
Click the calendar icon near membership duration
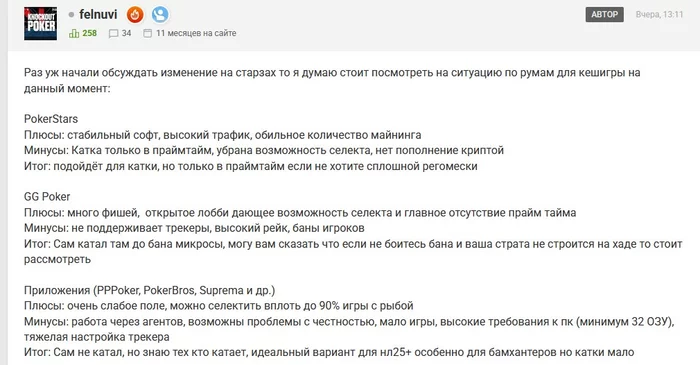pos(147,33)
